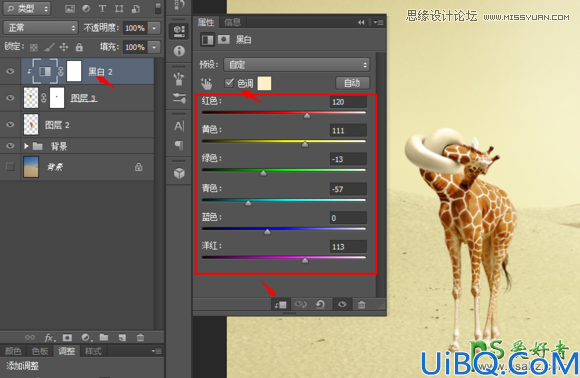580x378 pixels.
Task: Lock image pixels brush icon
Action: (49, 47)
